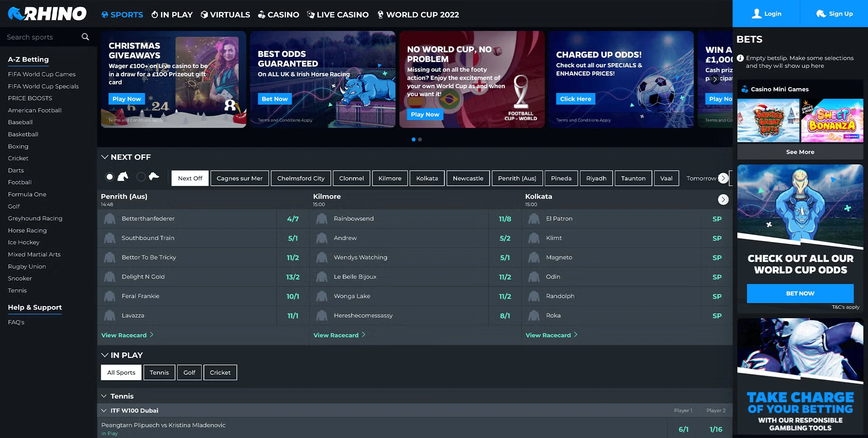
Task: Back Betterthanfederer at 4/7 odds
Action: 293,219
